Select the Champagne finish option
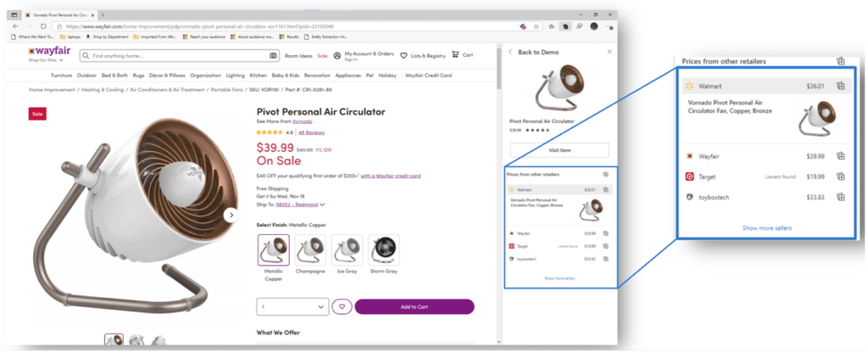868x353 pixels. point(310,249)
